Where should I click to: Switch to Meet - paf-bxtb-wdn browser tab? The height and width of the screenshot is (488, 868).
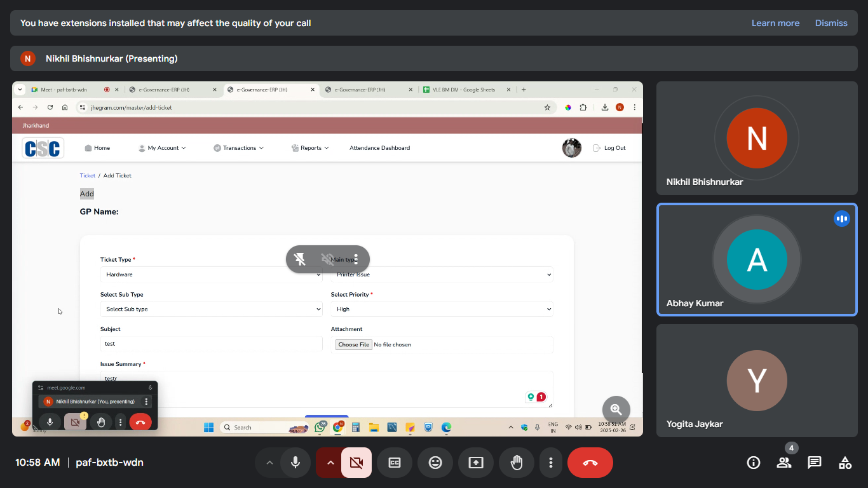coord(64,90)
